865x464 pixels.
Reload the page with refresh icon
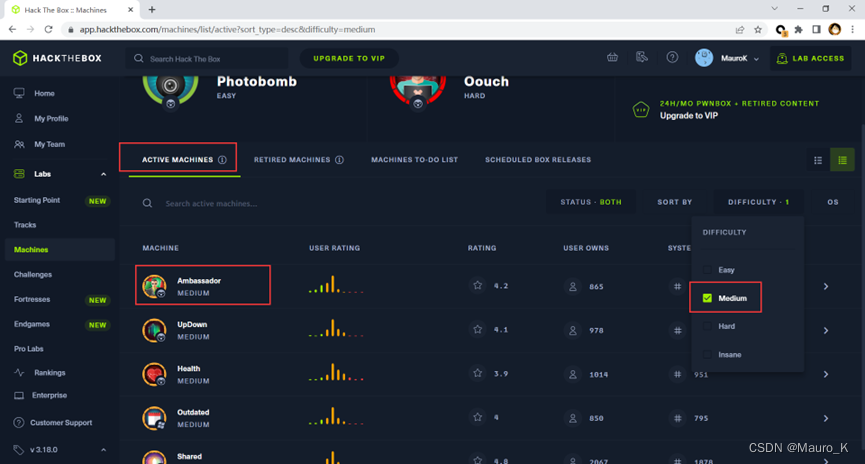49,29
